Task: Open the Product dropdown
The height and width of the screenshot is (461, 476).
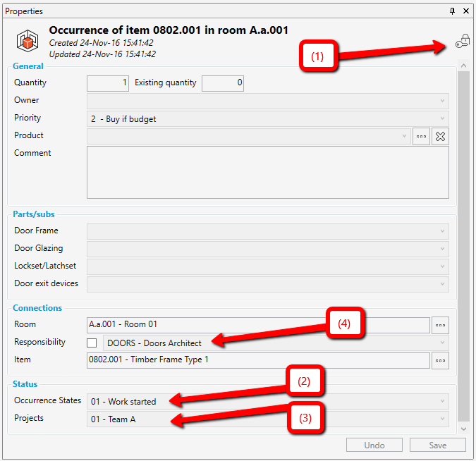Action: 249,136
